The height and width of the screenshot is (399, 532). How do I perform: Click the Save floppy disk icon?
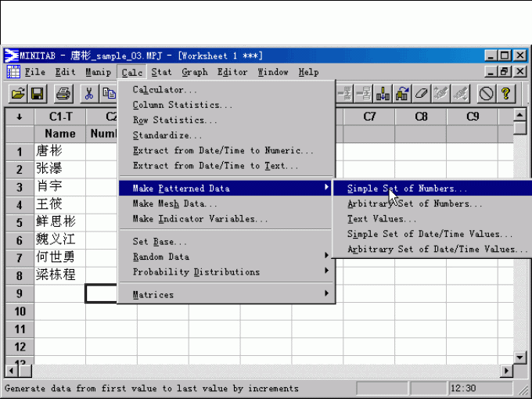(38, 94)
